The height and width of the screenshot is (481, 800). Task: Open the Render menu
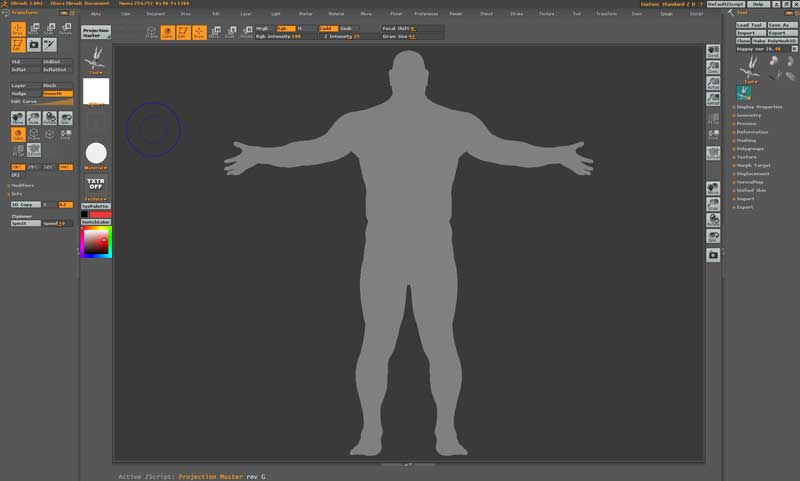click(x=456, y=14)
